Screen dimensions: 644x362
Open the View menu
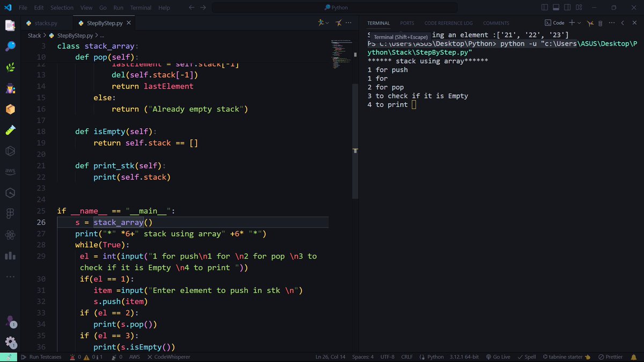86,8
